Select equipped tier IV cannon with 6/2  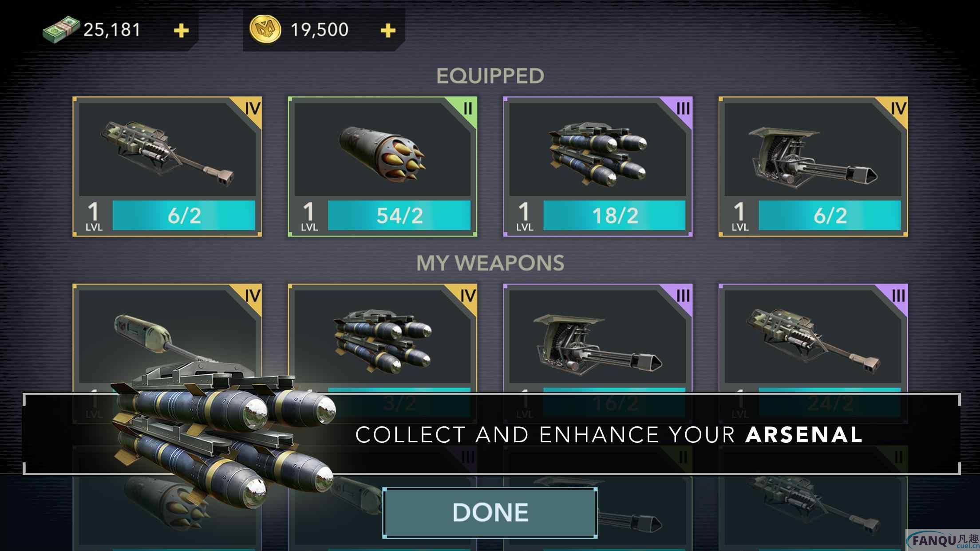167,166
